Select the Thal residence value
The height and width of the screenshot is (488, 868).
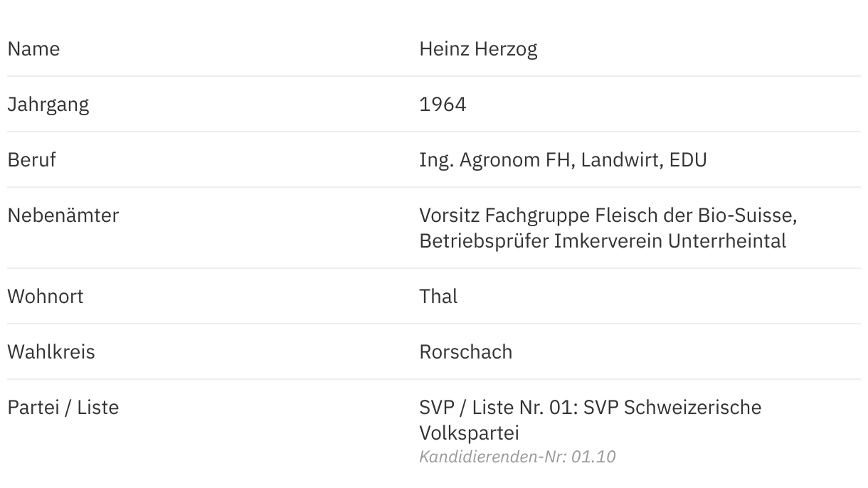438,297
